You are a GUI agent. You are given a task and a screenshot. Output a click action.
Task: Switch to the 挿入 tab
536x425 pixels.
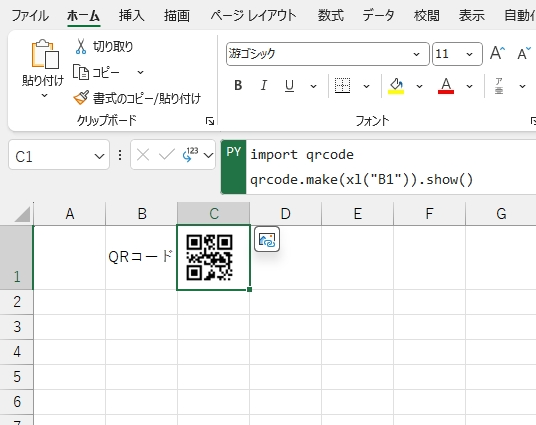(132, 16)
